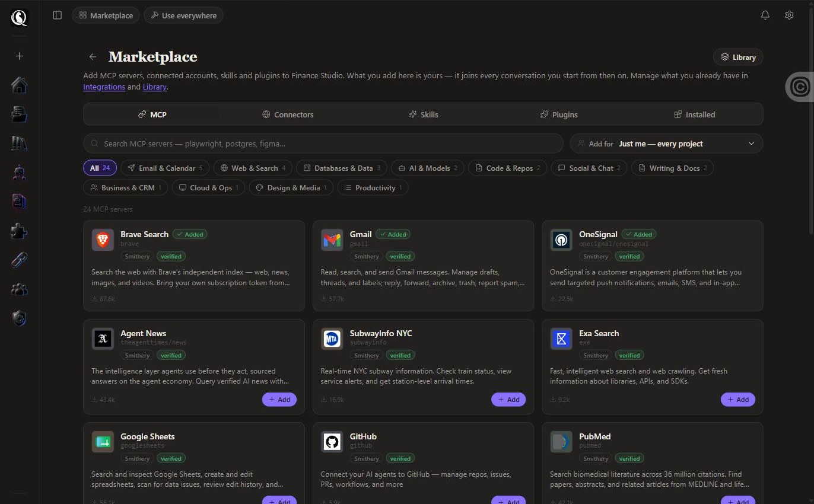Open the Add for Just me dropdown
Screen dimensions: 814x504
pyautogui.click(x=666, y=143)
